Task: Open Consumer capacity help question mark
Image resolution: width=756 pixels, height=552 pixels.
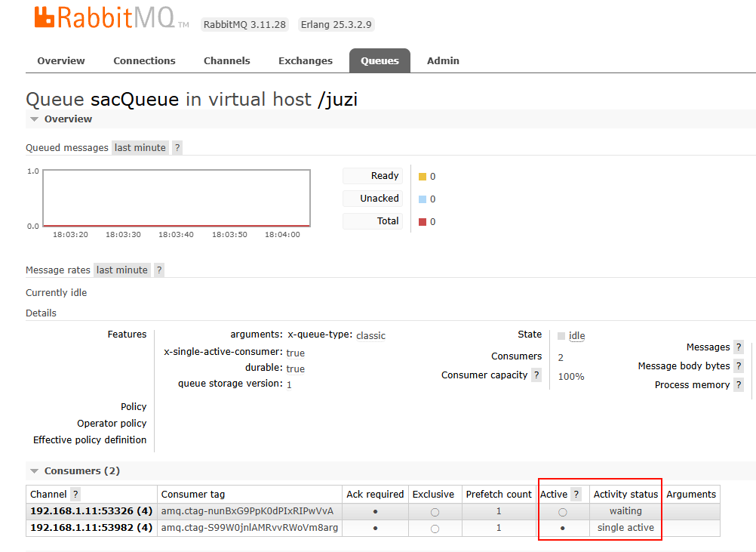Action: pyautogui.click(x=536, y=375)
